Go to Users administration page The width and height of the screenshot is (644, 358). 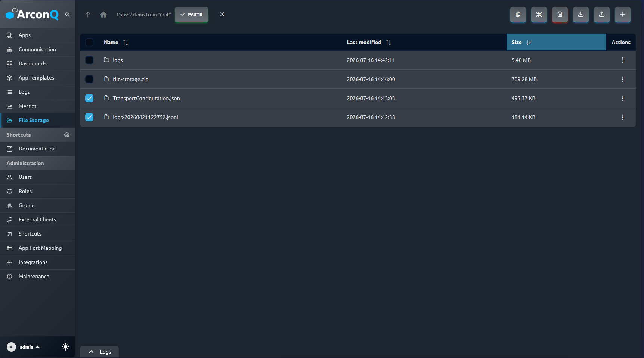37,177
